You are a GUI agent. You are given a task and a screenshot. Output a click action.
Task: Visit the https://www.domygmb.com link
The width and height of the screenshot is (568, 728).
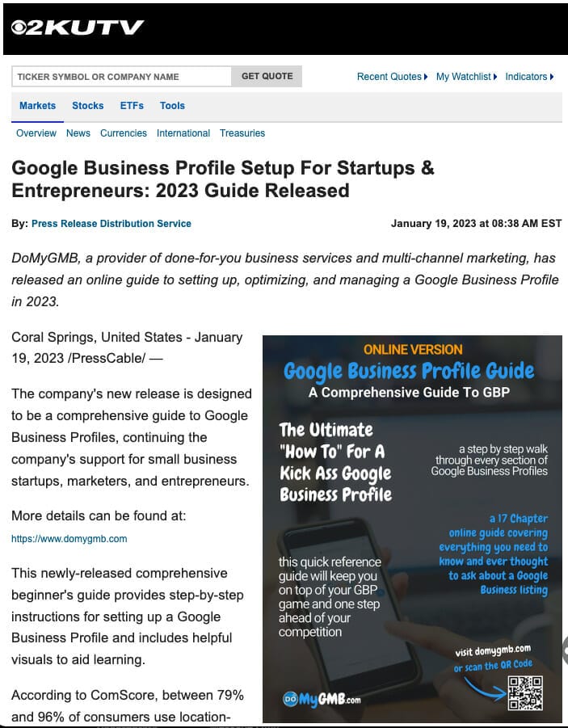[x=69, y=539]
